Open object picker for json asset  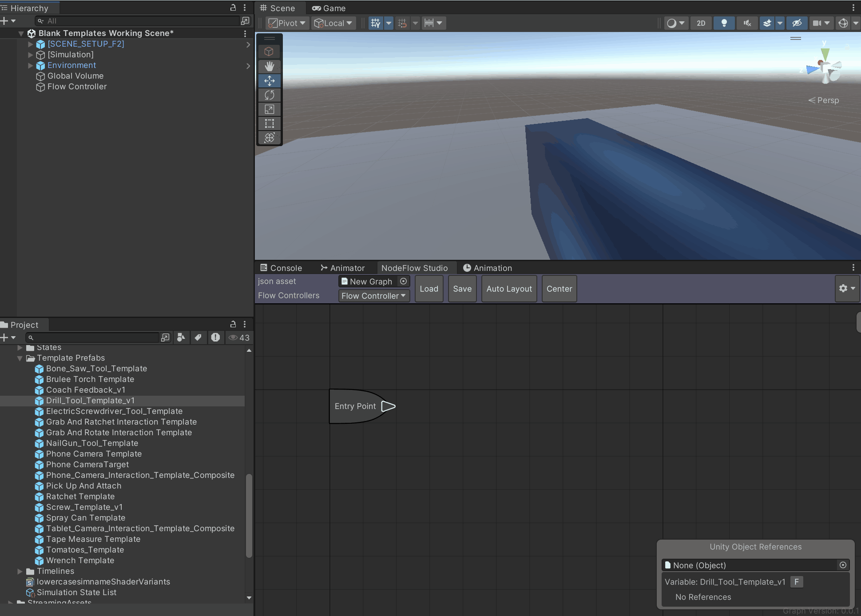coord(403,282)
